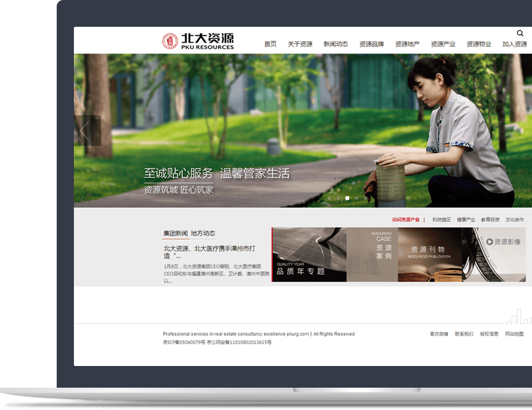Play the 资源影像 video icon

tap(489, 242)
